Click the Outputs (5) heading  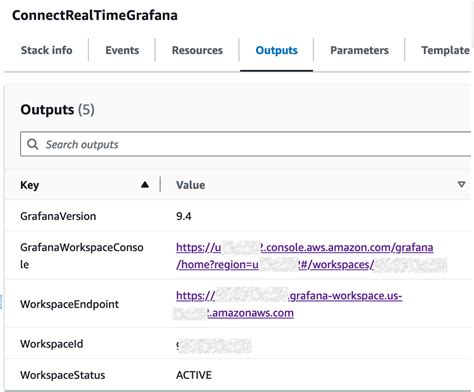pyautogui.click(x=57, y=110)
